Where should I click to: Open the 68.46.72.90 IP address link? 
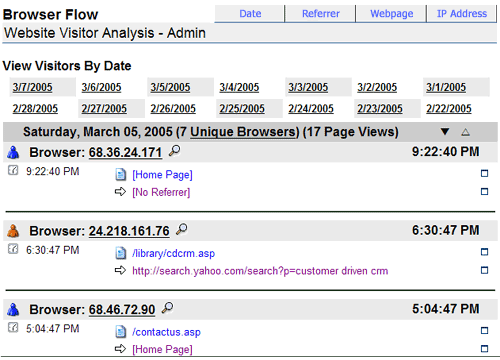coord(122,310)
